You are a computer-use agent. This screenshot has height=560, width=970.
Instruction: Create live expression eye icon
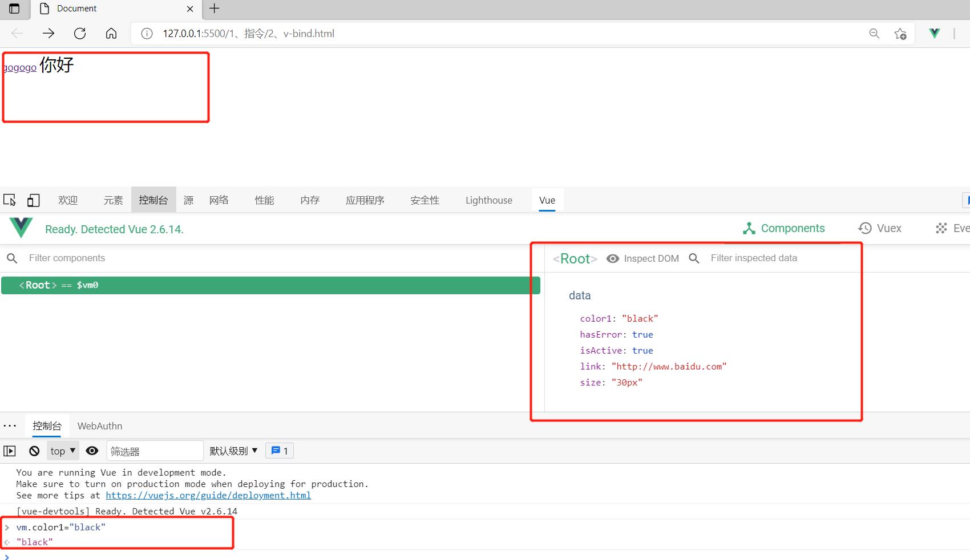coord(92,451)
